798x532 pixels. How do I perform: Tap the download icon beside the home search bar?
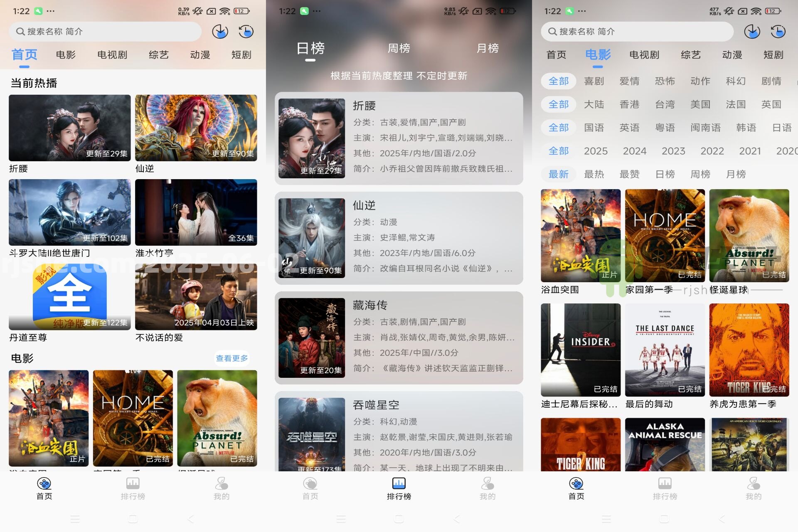[220, 31]
